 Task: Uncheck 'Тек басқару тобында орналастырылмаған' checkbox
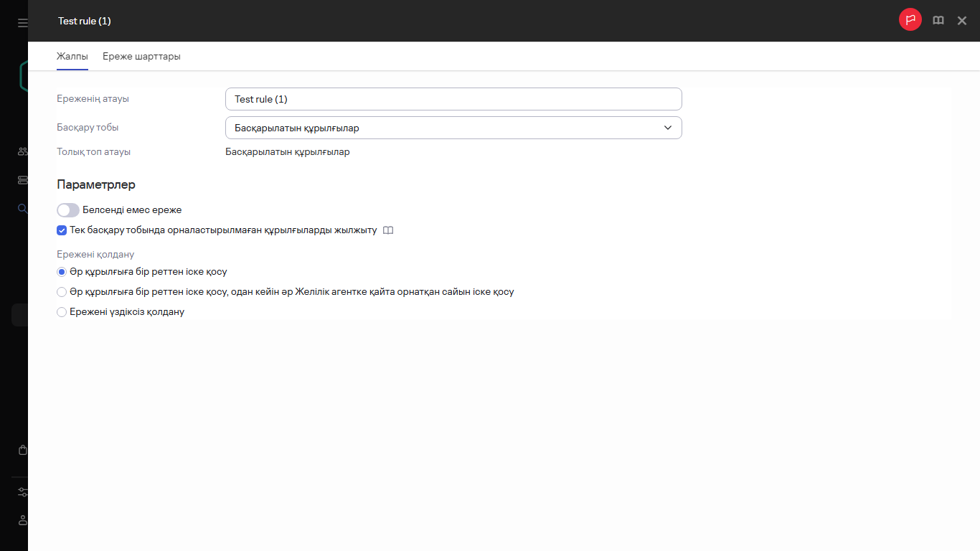62,231
